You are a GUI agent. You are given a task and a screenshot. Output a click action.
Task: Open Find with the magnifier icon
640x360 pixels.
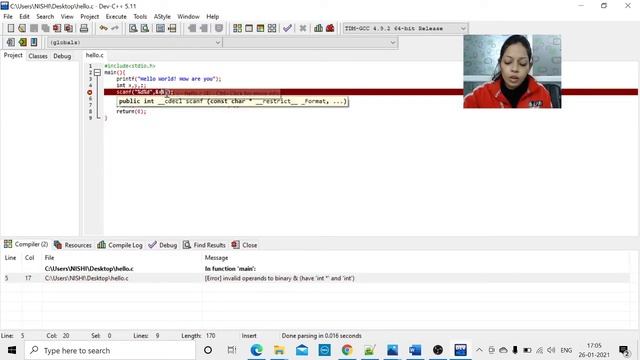[133, 28]
